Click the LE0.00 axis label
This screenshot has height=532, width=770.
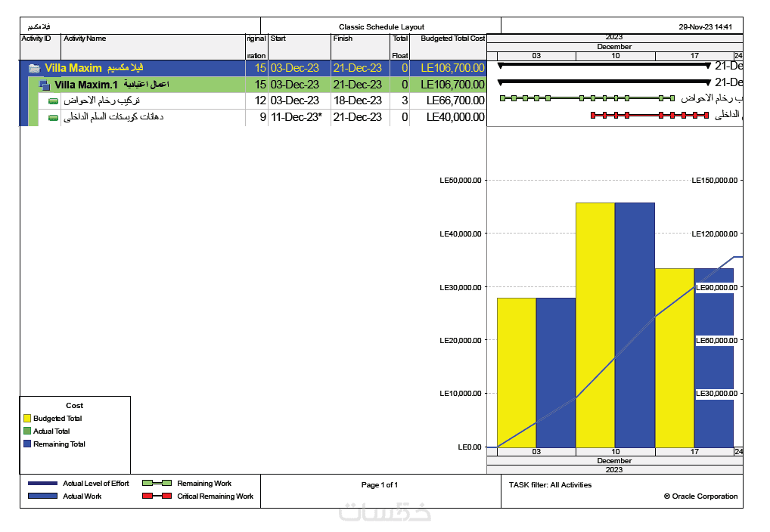click(470, 447)
